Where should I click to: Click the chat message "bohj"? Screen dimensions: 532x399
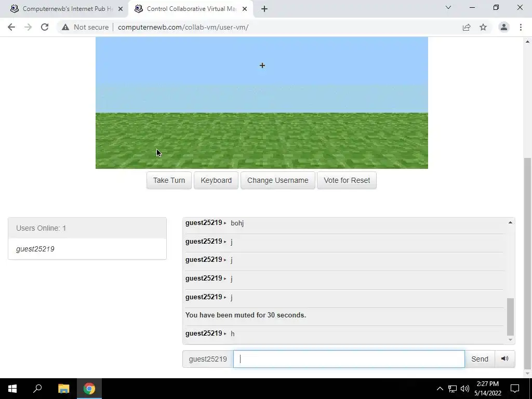pyautogui.click(x=237, y=223)
